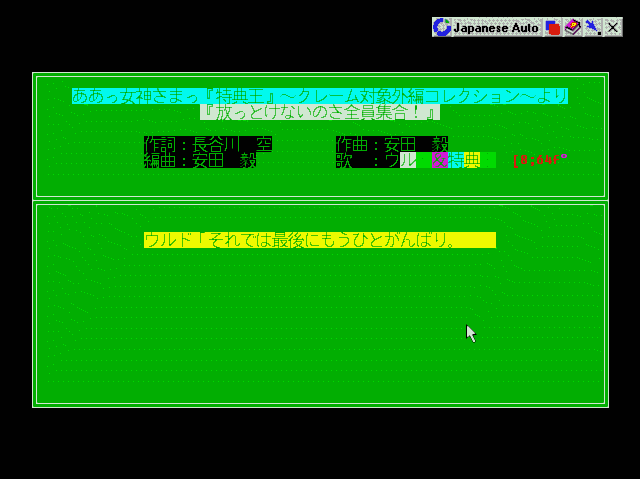Click the red and blue overlapping squares icon
This screenshot has width=640, height=479.
(553, 27)
